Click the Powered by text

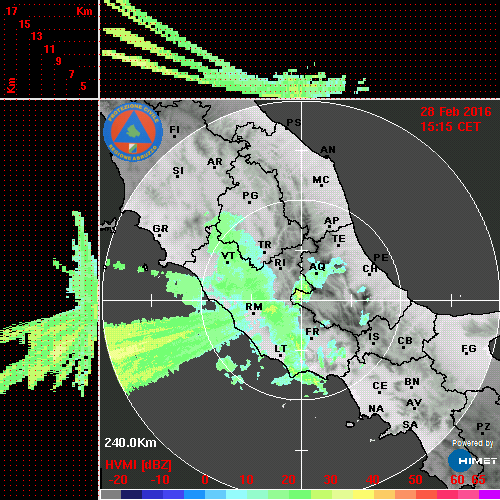(473, 443)
